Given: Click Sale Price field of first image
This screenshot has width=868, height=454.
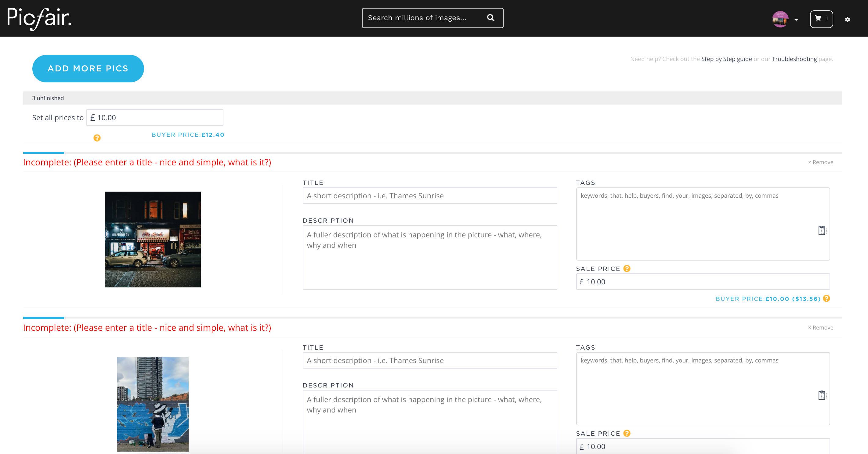Looking at the screenshot, I should pos(703,282).
